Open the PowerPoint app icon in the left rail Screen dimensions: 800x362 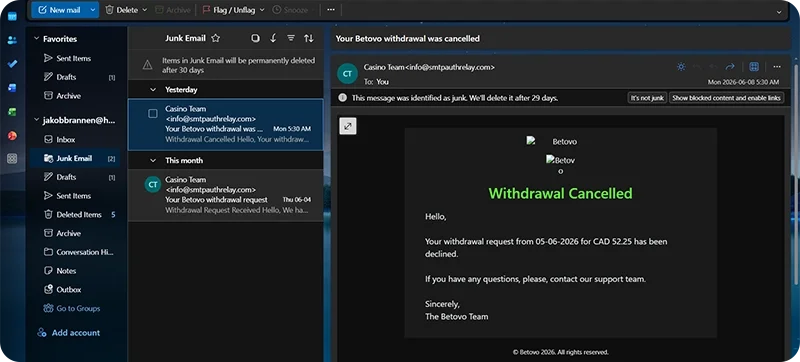12,136
